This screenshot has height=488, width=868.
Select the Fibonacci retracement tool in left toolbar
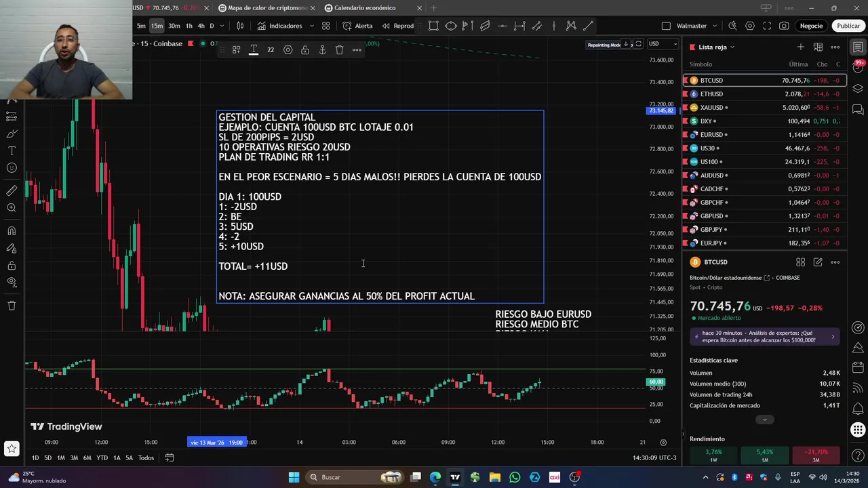coord(12,117)
